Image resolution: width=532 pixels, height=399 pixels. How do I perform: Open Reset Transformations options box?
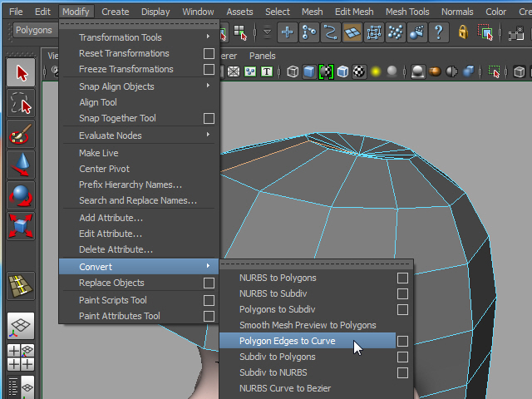[x=209, y=54]
